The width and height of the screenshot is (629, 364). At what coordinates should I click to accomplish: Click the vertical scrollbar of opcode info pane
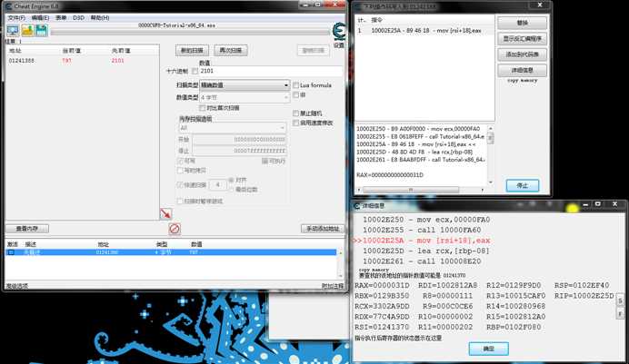(491, 155)
